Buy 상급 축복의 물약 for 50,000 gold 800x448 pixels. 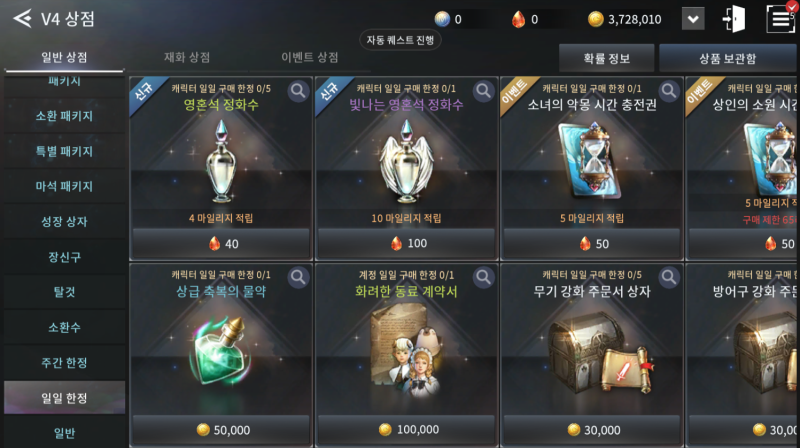(221, 430)
